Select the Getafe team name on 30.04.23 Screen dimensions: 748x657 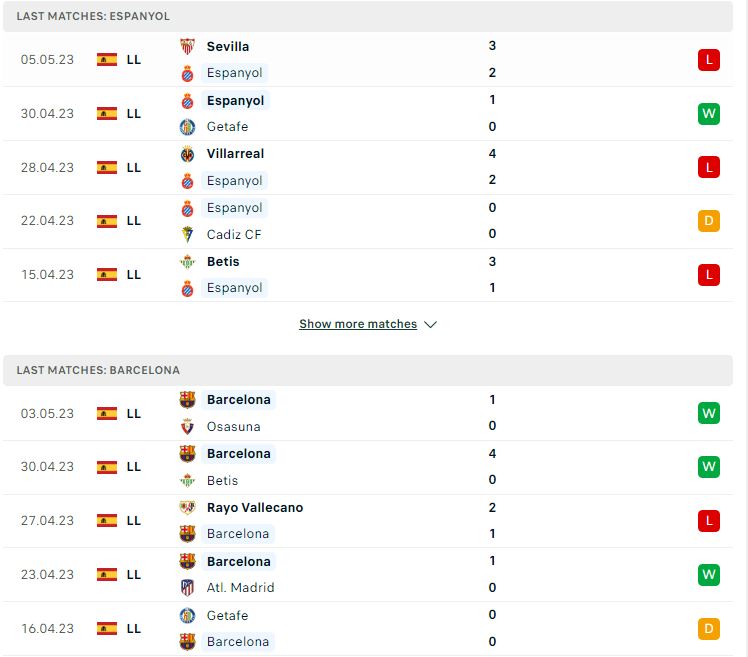tap(227, 127)
